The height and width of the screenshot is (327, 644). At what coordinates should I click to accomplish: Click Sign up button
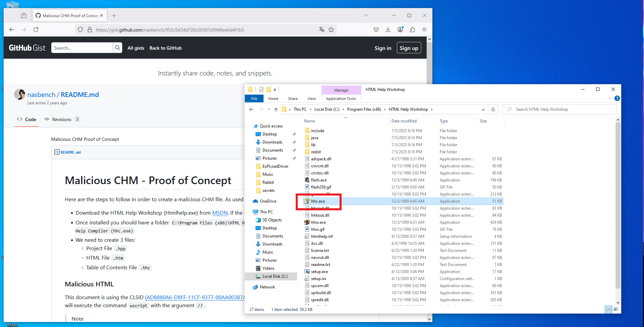click(409, 48)
